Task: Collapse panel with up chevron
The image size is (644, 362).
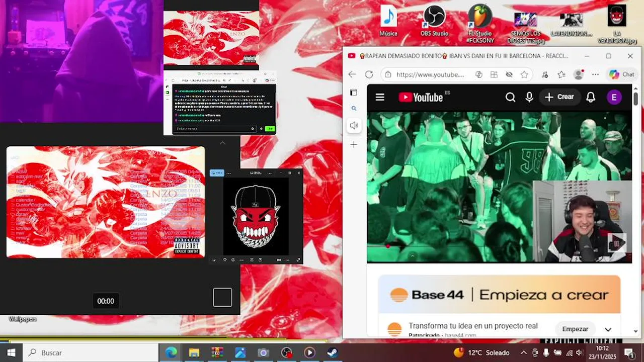Action: (222, 143)
